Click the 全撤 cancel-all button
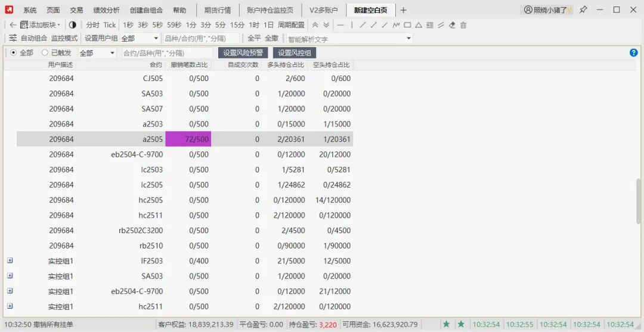The width and height of the screenshot is (644, 332). (271, 38)
